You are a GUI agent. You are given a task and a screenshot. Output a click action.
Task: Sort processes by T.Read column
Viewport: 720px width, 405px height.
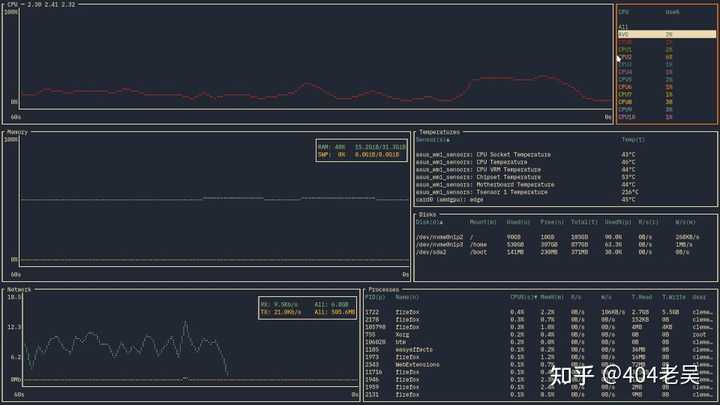641,297
